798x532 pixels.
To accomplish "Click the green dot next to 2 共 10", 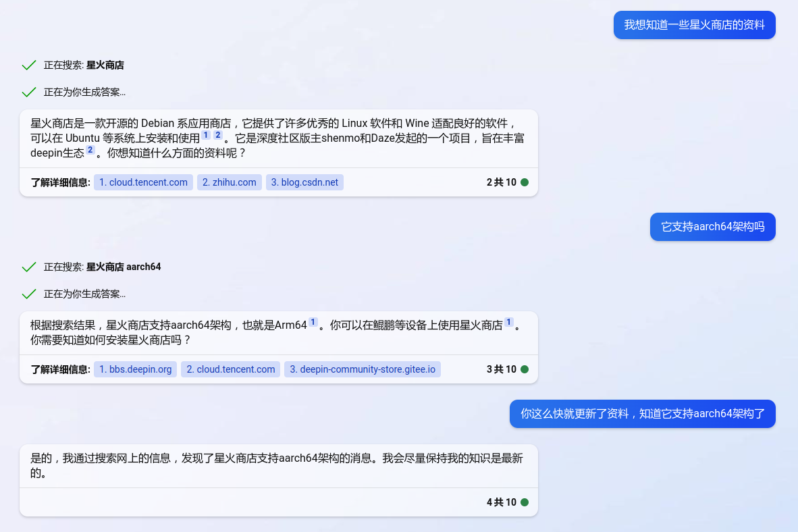I will (x=525, y=182).
